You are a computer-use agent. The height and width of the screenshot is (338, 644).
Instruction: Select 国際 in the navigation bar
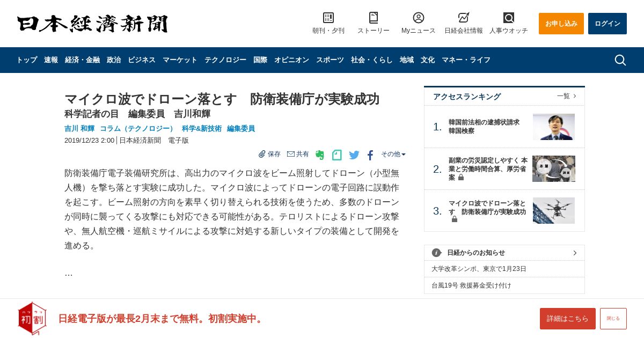coord(260,60)
